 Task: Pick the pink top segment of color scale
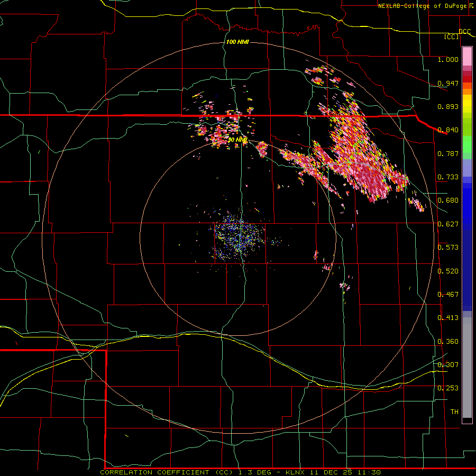click(x=467, y=56)
